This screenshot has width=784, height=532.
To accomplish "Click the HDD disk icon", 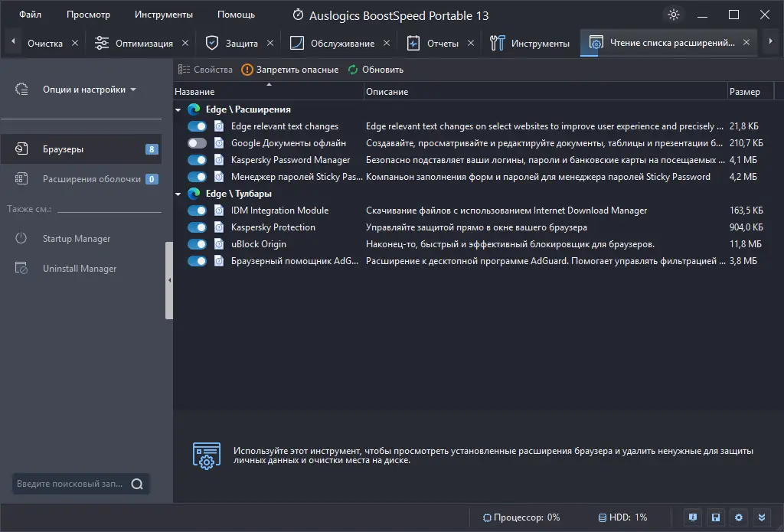I will pyautogui.click(x=603, y=517).
